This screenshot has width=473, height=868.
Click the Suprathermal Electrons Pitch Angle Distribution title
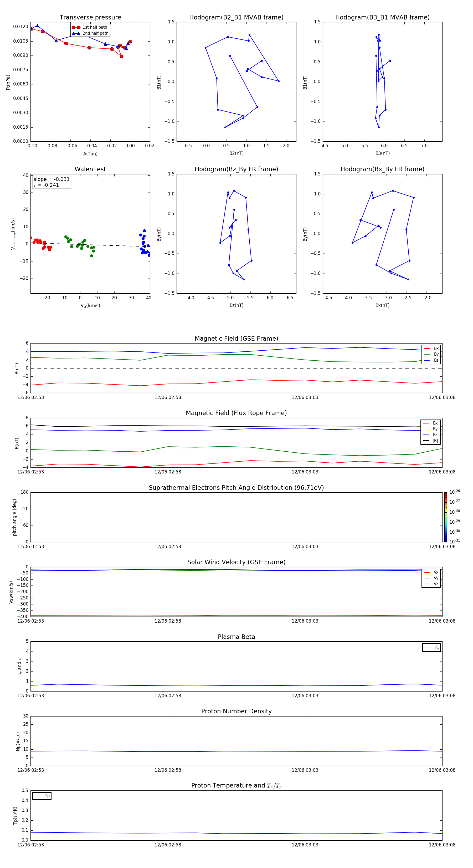coord(236,488)
